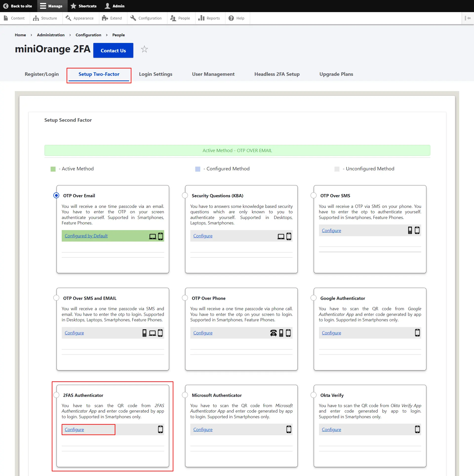
Task: Click Configure link for Security Questions
Action: (x=203, y=236)
